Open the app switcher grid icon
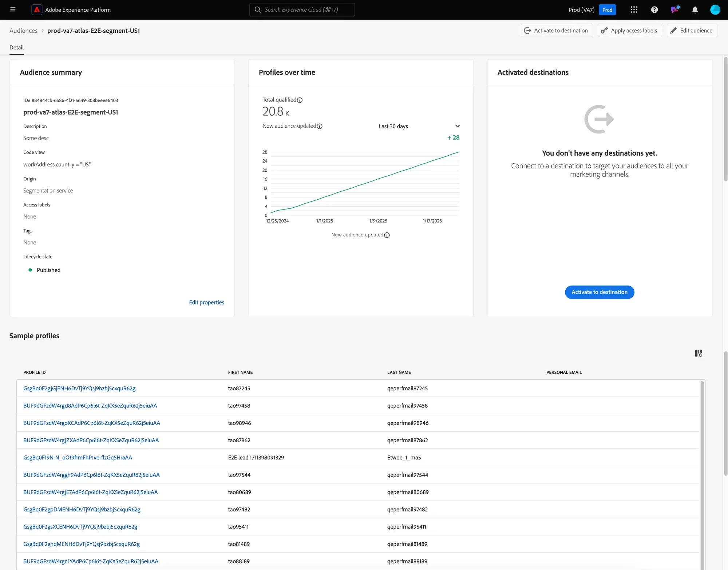 pos(634,10)
